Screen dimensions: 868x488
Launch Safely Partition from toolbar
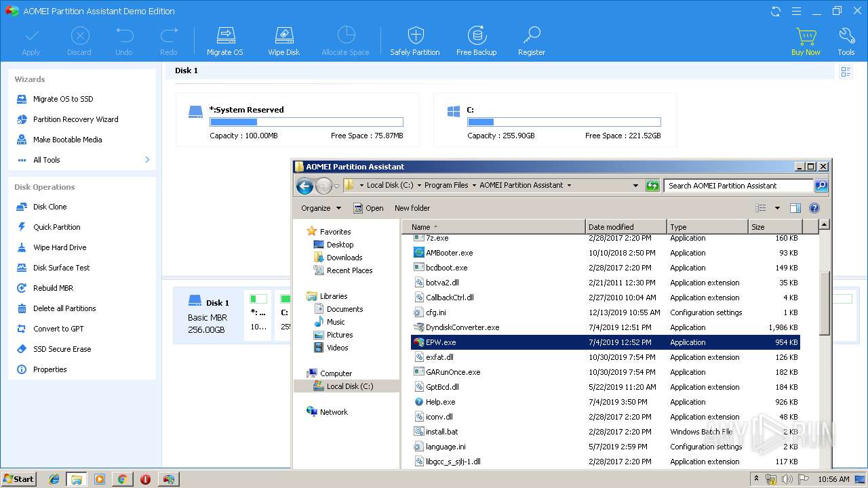pos(415,41)
